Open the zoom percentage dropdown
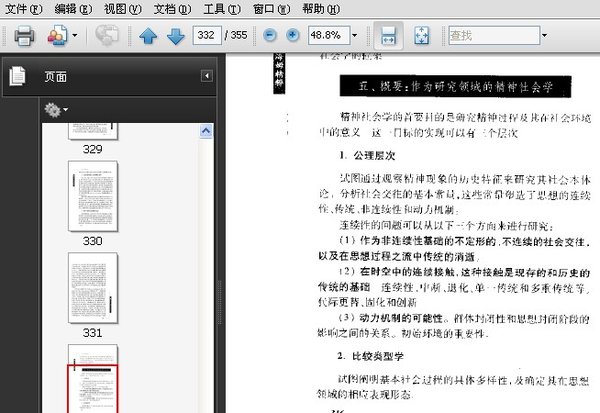The width and height of the screenshot is (600, 413). pos(358,36)
